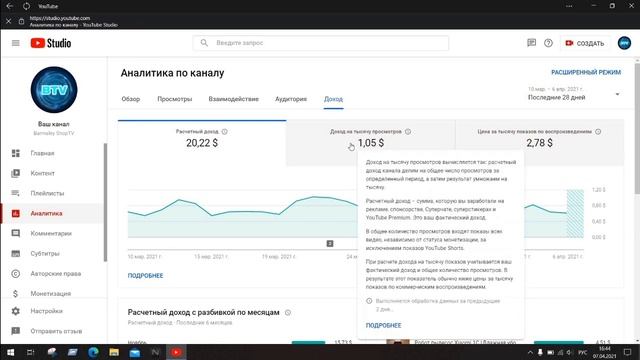This screenshot has width=640, height=360.
Task: Open the account avatar menu
Action: pos(624,43)
